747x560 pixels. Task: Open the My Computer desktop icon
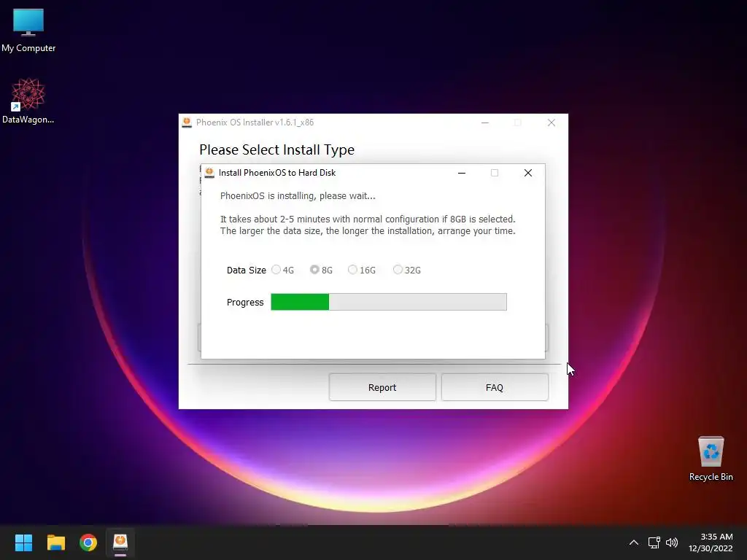pyautogui.click(x=28, y=30)
